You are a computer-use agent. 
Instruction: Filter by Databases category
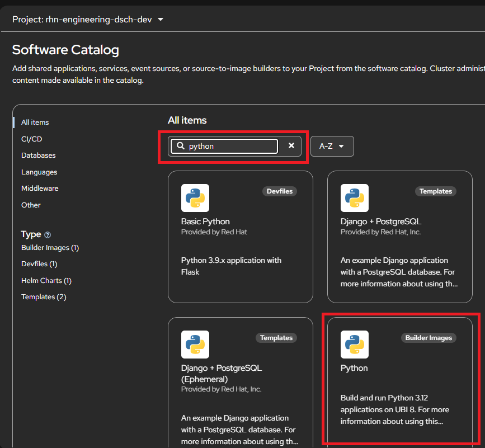click(38, 155)
